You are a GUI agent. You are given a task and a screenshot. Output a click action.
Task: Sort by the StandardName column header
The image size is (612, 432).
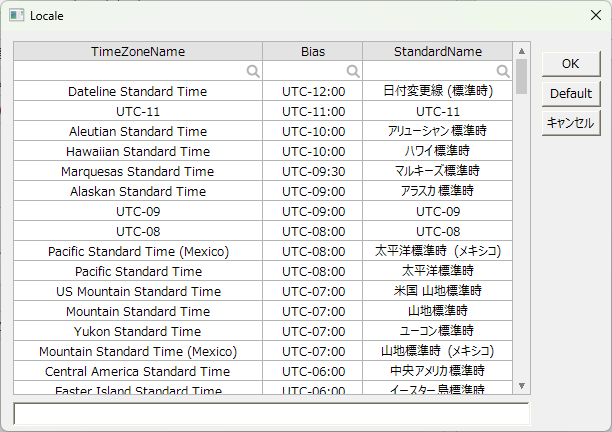438,51
